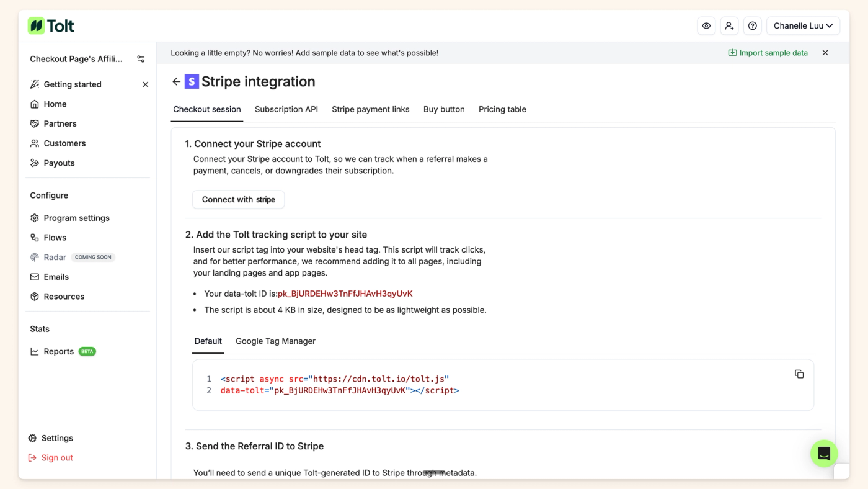Click the Settings gear icon at bottom

[32, 438]
